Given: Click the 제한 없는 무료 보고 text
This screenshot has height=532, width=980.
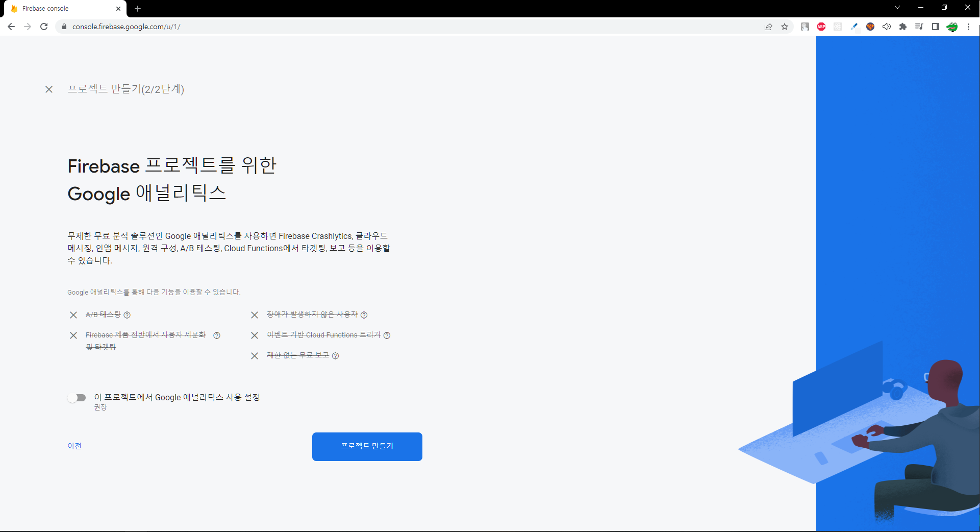Looking at the screenshot, I should tap(298, 355).
